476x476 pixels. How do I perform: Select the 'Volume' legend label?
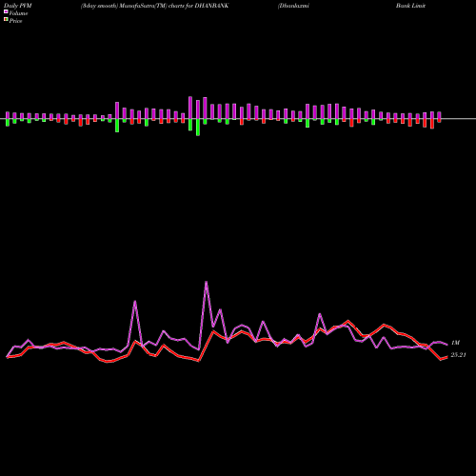[x=18, y=13]
